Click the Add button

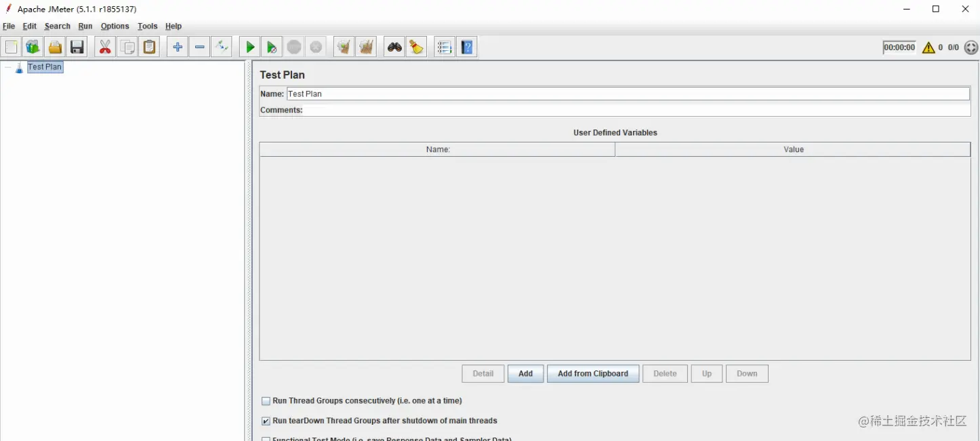tap(526, 374)
